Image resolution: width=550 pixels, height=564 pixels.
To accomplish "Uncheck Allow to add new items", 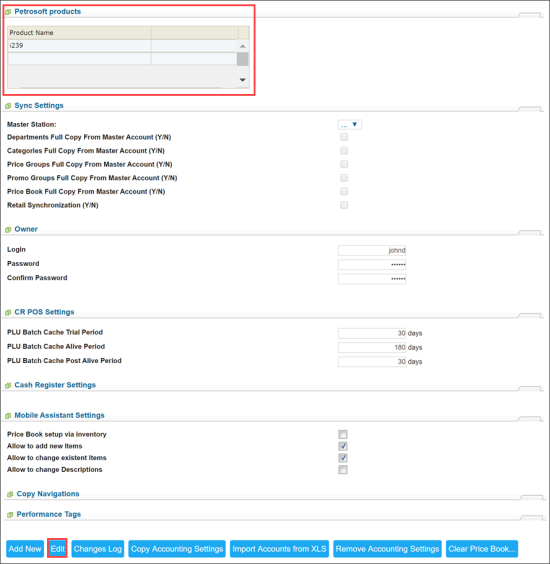I will pos(343,446).
